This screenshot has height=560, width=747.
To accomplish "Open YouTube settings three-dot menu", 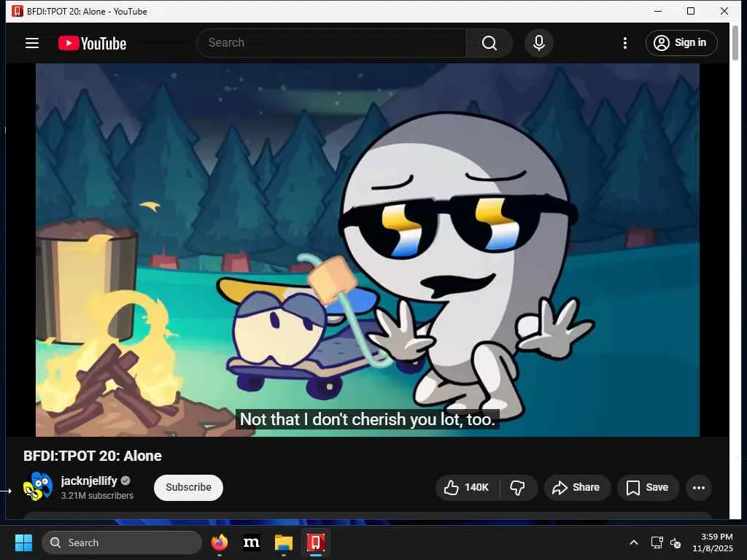I will click(x=625, y=43).
